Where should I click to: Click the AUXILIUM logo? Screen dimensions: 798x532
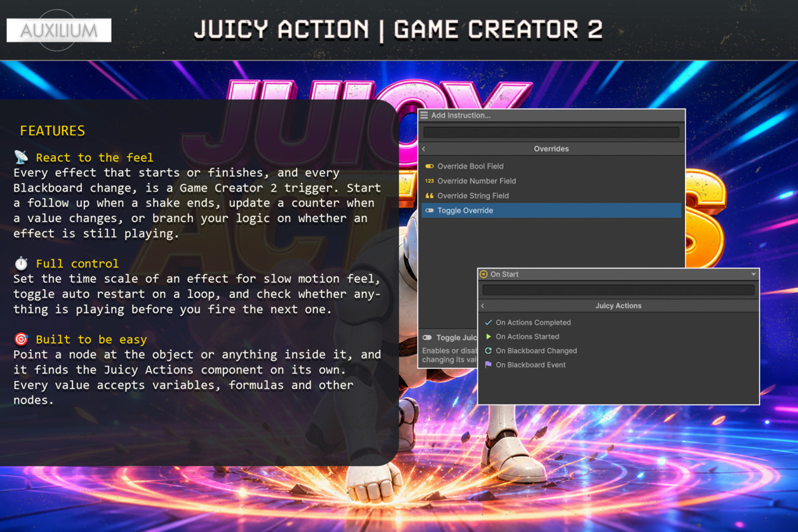(x=59, y=30)
